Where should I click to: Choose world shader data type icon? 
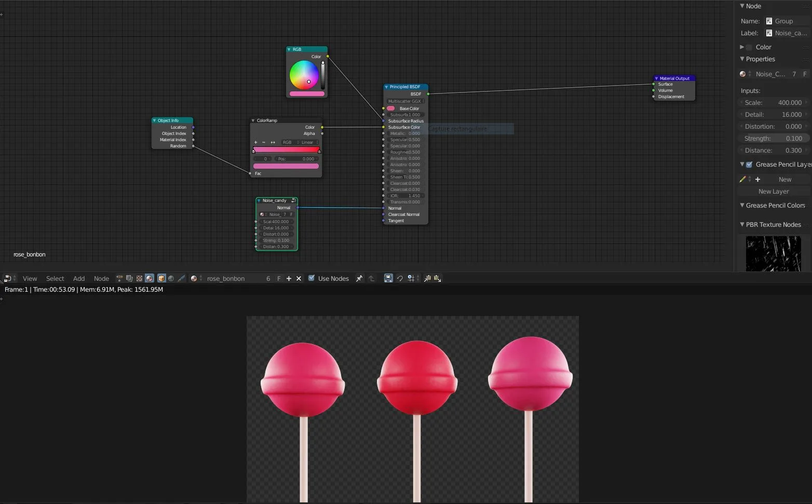171,279
